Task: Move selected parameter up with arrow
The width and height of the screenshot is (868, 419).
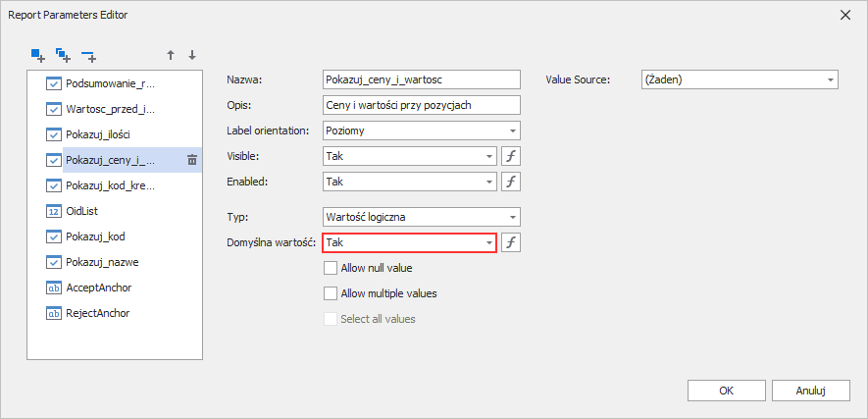Action: click(x=171, y=55)
